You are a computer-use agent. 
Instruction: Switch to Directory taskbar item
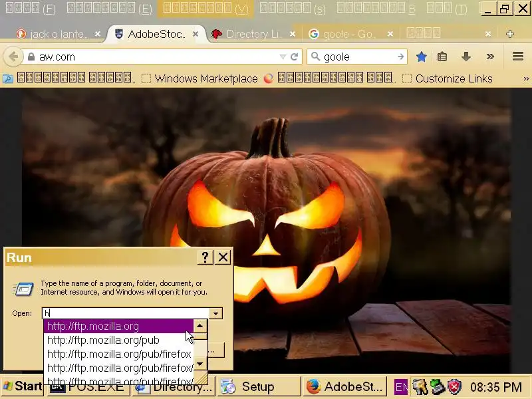[174, 387]
